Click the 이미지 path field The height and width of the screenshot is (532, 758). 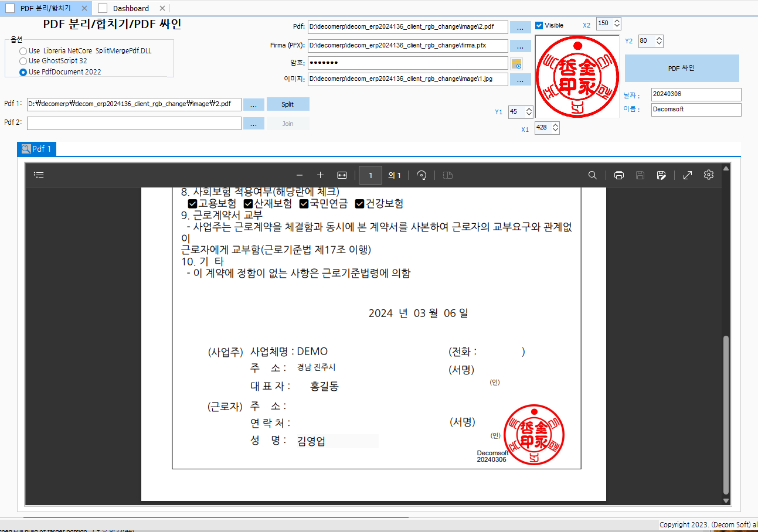(x=407, y=79)
